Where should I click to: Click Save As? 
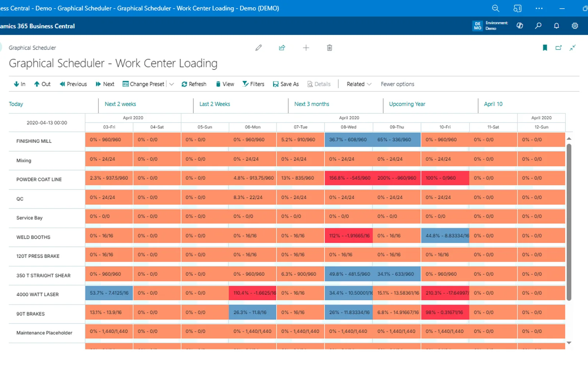286,84
